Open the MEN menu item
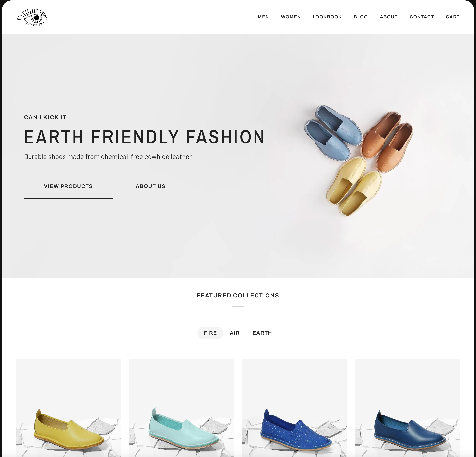This screenshot has width=476, height=457. (263, 17)
